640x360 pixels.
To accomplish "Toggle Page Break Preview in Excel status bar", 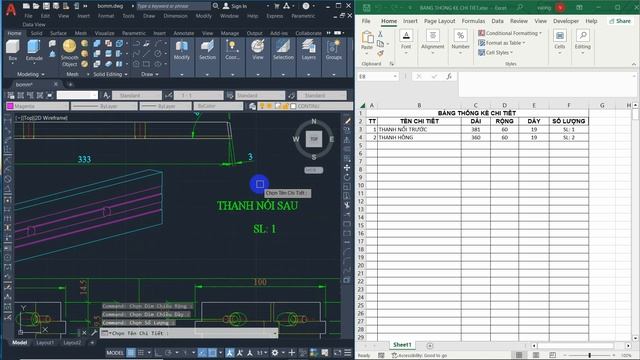I will [x=553, y=355].
